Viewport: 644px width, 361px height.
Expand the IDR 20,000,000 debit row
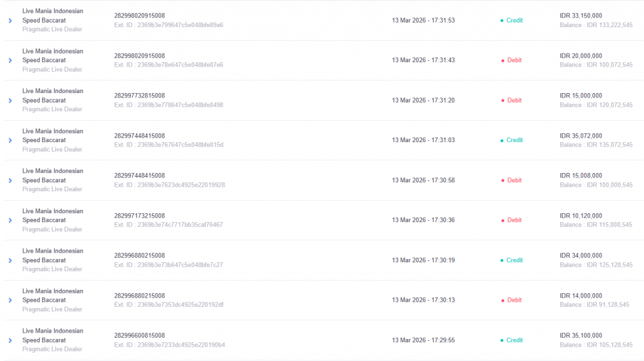point(10,60)
